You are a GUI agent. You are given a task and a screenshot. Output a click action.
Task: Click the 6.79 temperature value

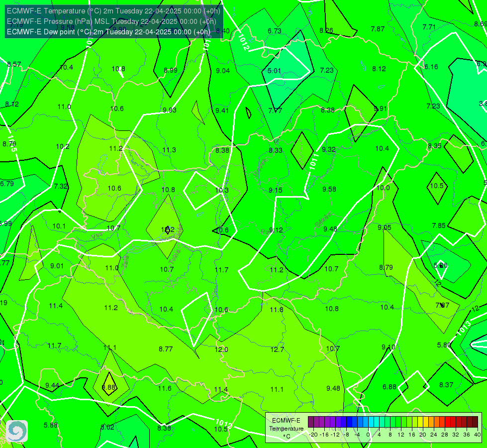tap(7, 184)
